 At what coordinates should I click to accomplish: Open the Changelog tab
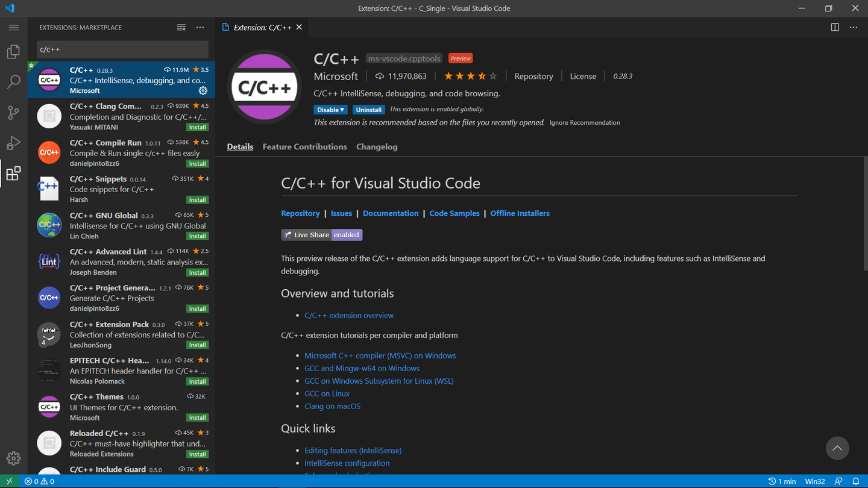coord(377,146)
